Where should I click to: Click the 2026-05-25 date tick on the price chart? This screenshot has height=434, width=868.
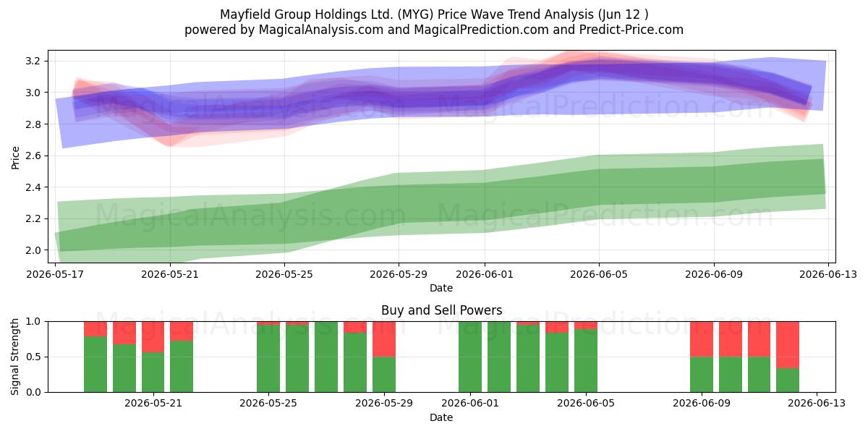284,274
